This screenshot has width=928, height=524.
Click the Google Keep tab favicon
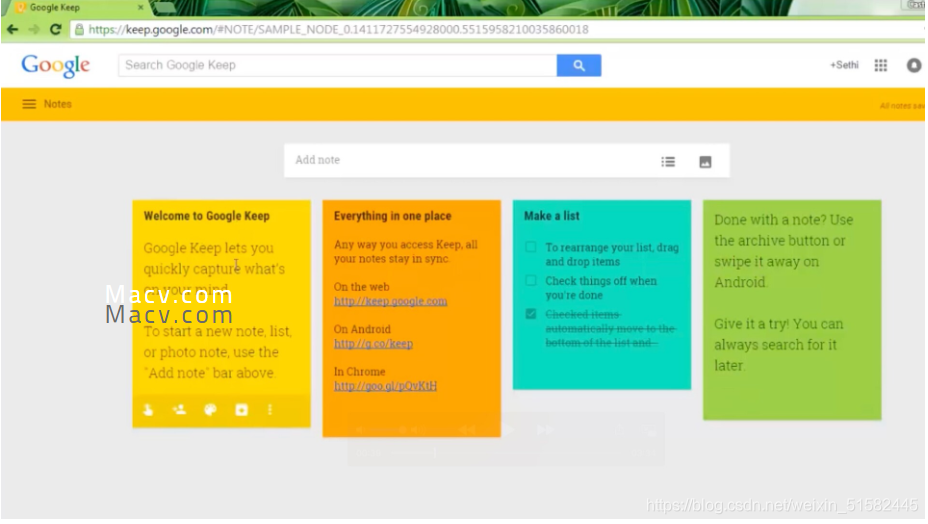point(21,8)
